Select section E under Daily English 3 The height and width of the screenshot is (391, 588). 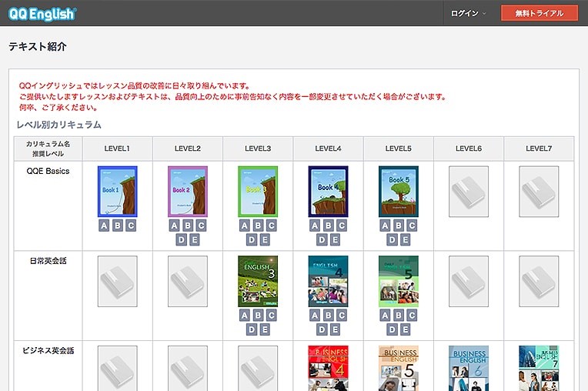(x=265, y=330)
